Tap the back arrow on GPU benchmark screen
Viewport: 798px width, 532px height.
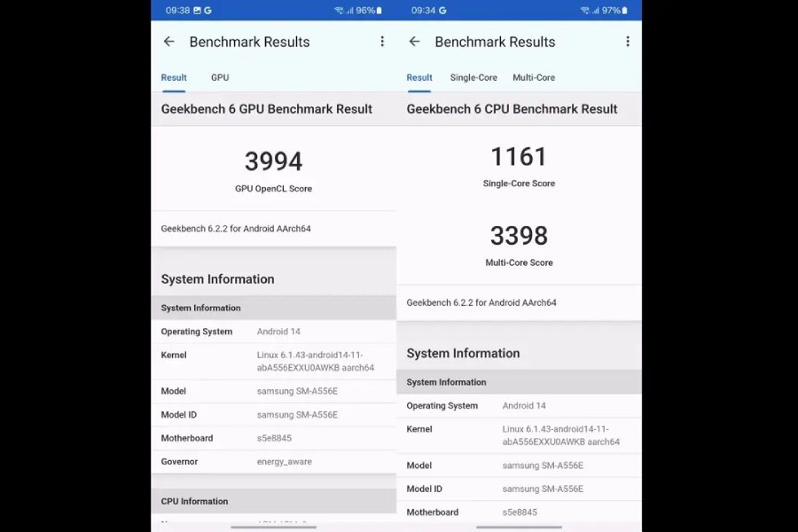(168, 42)
